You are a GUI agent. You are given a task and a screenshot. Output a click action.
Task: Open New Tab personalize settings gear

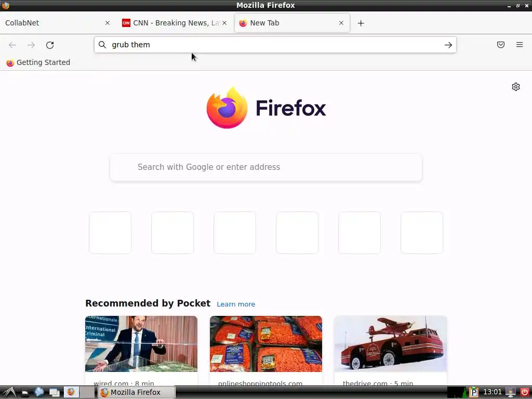click(516, 87)
